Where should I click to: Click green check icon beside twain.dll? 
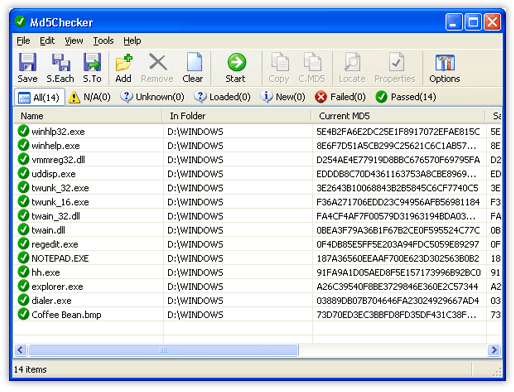pyautogui.click(x=23, y=230)
